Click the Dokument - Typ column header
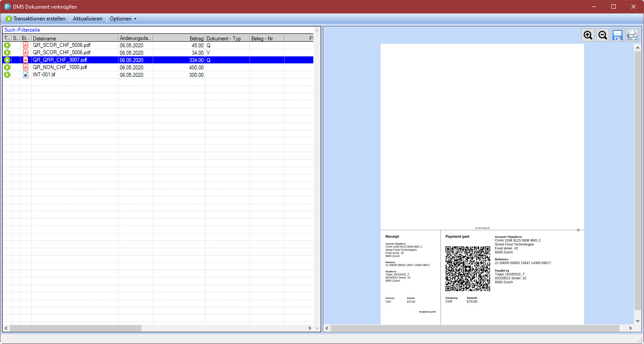 [x=227, y=39]
